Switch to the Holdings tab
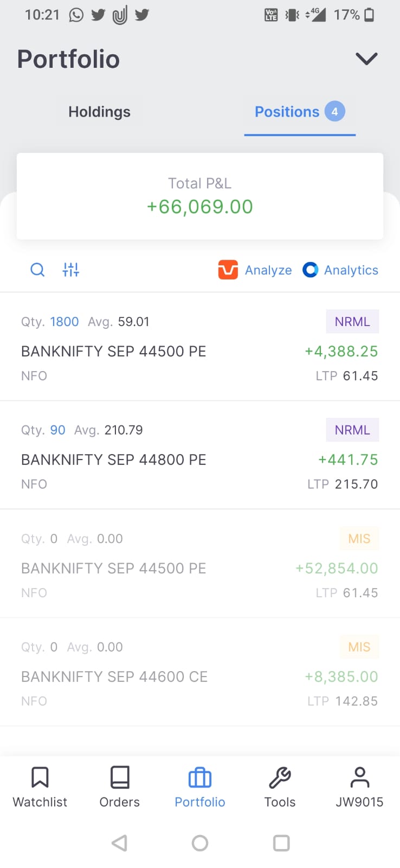The width and height of the screenshot is (400, 868). (100, 112)
